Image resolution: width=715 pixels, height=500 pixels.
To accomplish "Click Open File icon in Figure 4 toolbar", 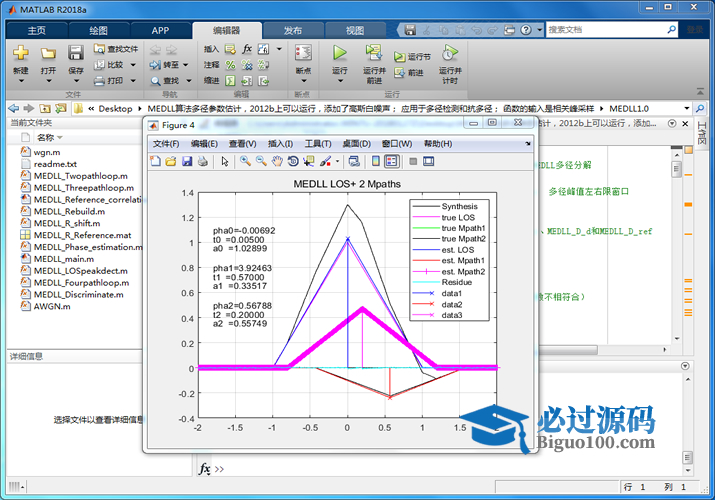I will 171,161.
